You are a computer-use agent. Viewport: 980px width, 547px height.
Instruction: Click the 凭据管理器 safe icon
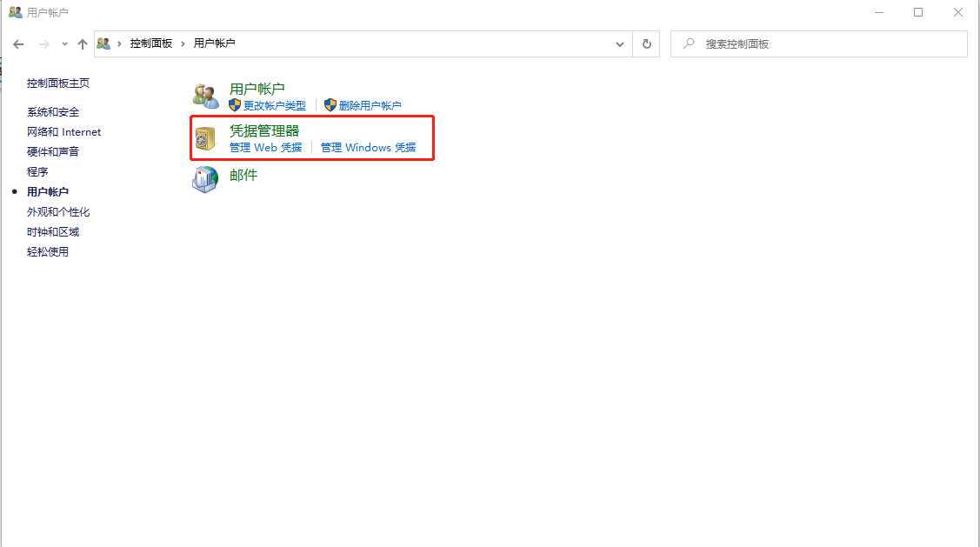coord(205,138)
